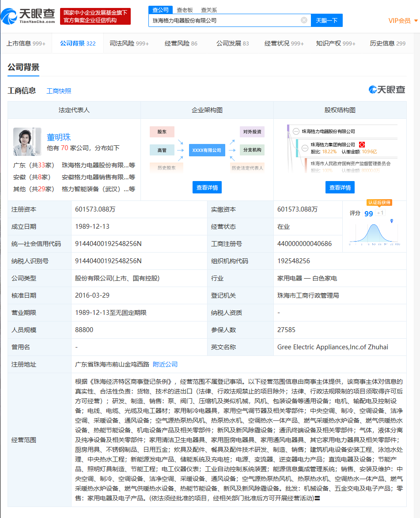Viewport: 420px width, 518px height.
Task: Clear search box with the X icon
Action: pos(304,20)
